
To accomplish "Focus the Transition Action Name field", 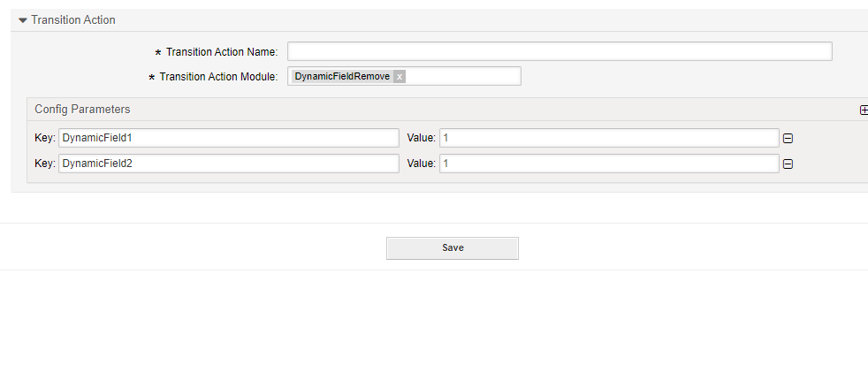I will [x=559, y=51].
